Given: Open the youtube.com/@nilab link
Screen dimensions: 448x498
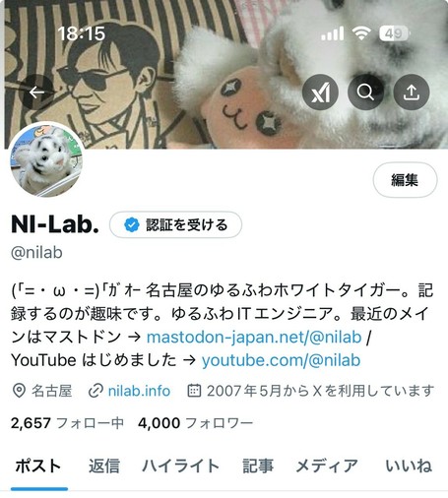Looking at the screenshot, I should click(x=281, y=360).
